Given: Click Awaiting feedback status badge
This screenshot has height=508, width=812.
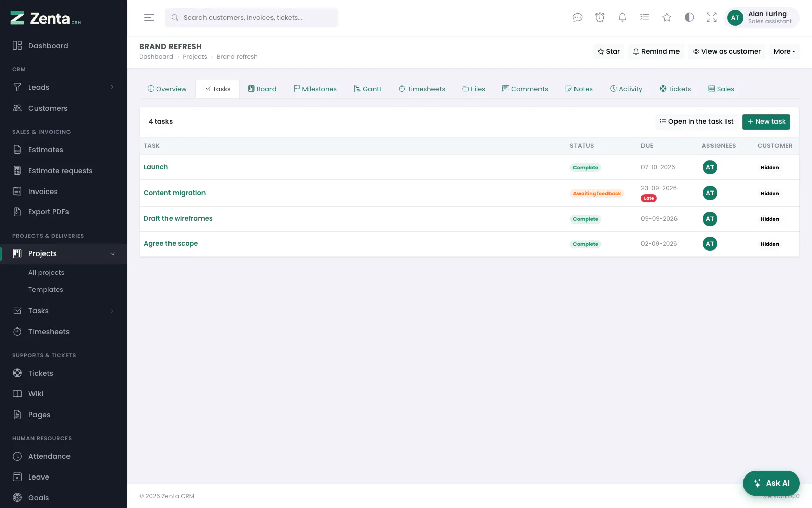Looking at the screenshot, I should (597, 194).
